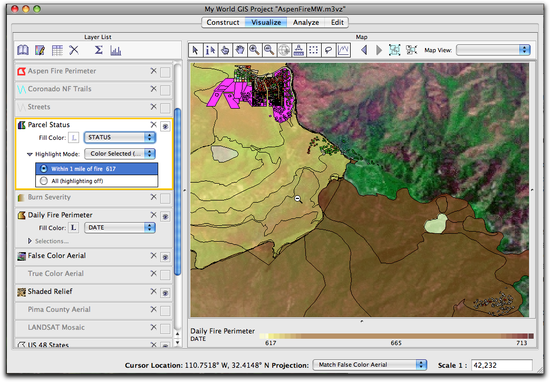Show the Aspen Fire Perimeter layer checkbox
Viewport: 550px width, 382px height.
click(165, 72)
